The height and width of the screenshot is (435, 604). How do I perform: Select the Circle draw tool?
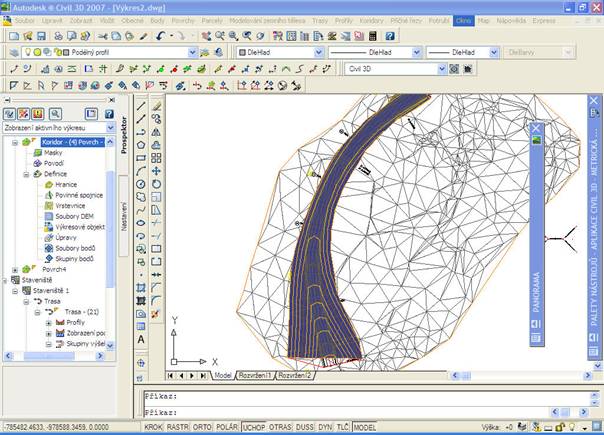click(x=141, y=184)
